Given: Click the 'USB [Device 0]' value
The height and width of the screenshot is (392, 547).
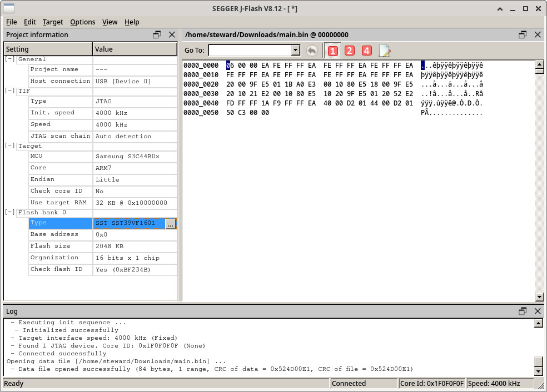Looking at the screenshot, I should point(123,81).
